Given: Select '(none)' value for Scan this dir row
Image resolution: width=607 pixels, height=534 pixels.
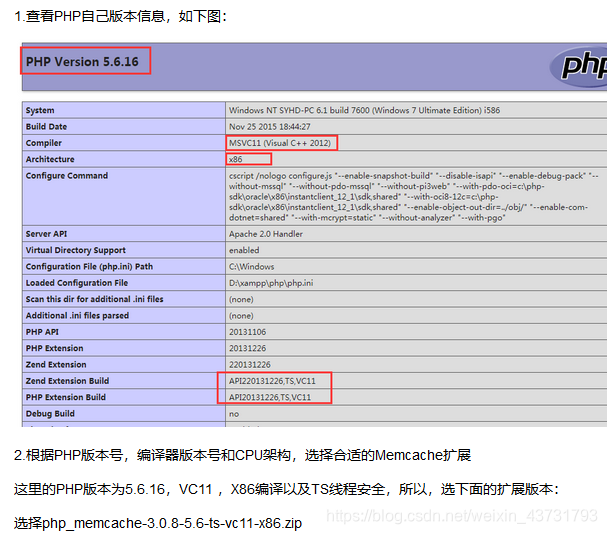Looking at the screenshot, I should [241, 299].
